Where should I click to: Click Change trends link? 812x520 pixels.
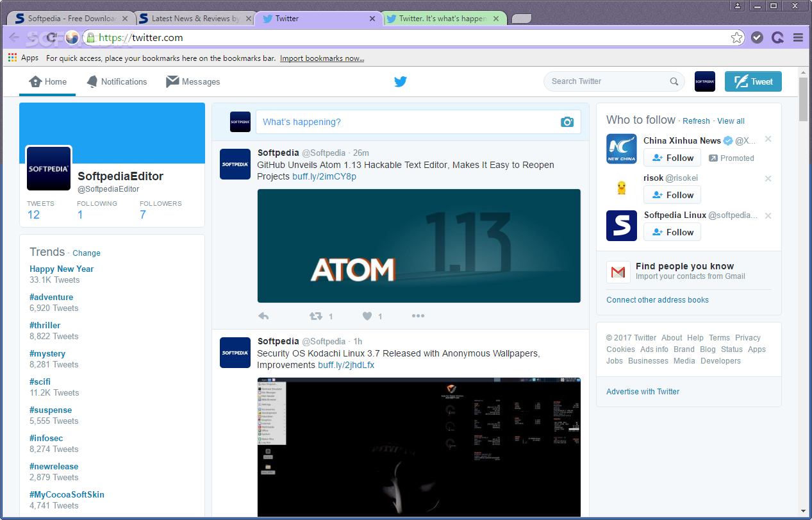[87, 253]
